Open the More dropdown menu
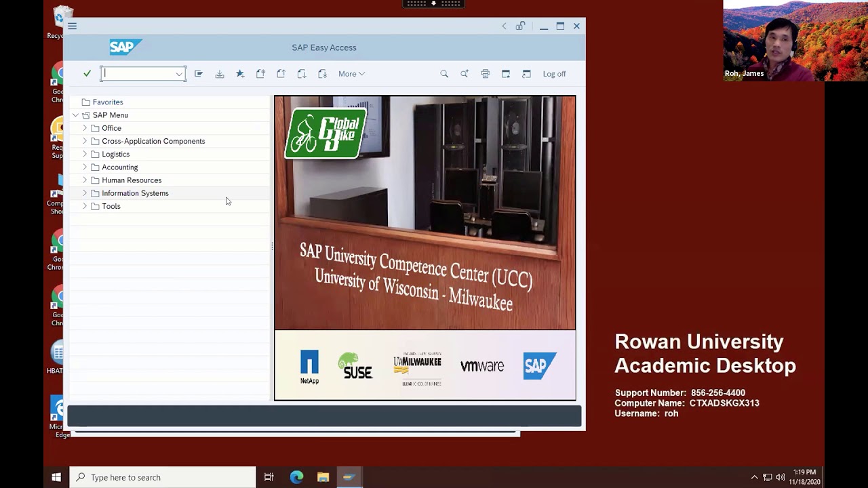Image resolution: width=868 pixels, height=488 pixels. click(351, 74)
